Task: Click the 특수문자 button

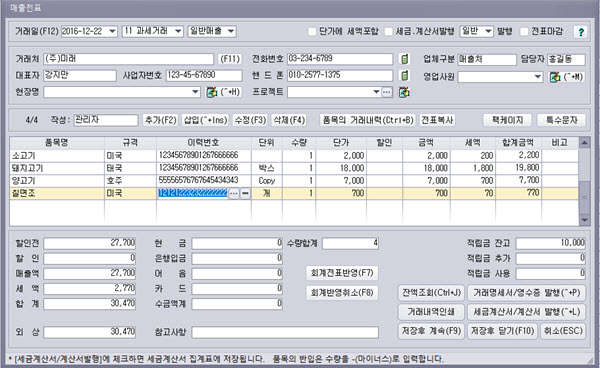Action: [561, 120]
